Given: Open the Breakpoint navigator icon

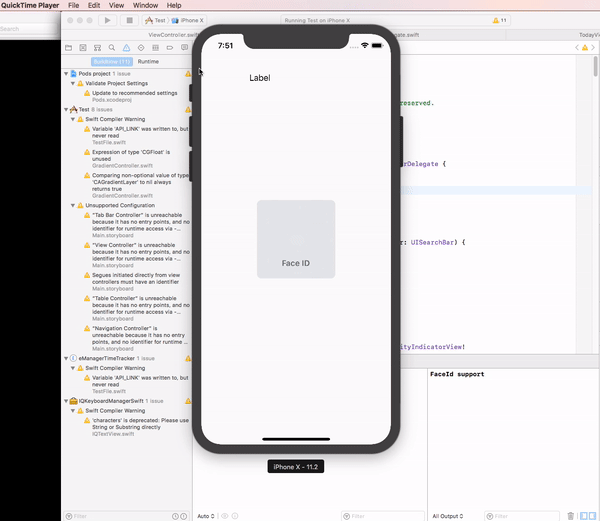Looking at the screenshot, I should (x=170, y=47).
